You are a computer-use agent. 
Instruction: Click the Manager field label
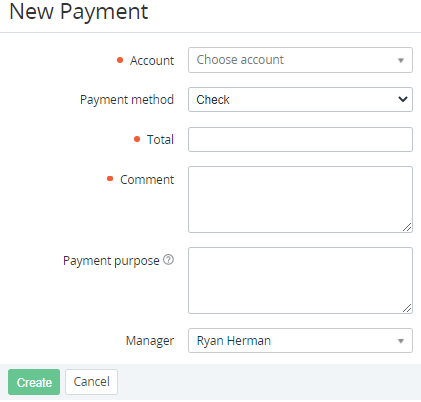click(150, 341)
